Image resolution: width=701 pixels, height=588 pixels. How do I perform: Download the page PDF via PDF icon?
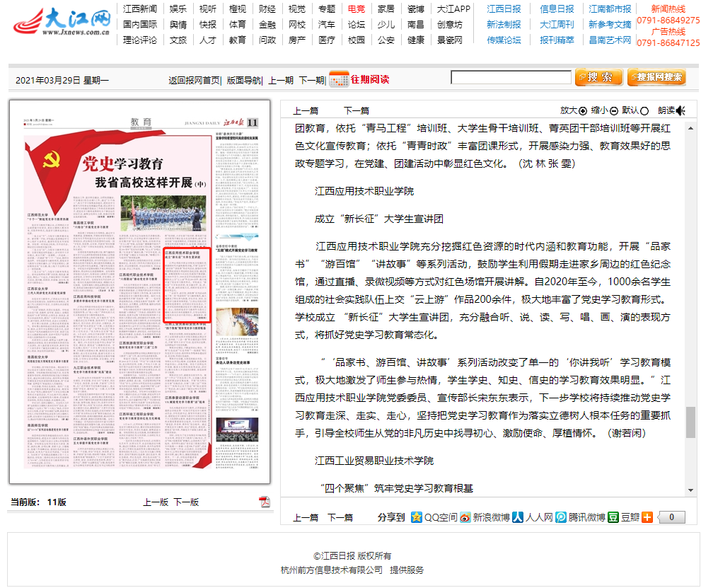[x=265, y=502]
